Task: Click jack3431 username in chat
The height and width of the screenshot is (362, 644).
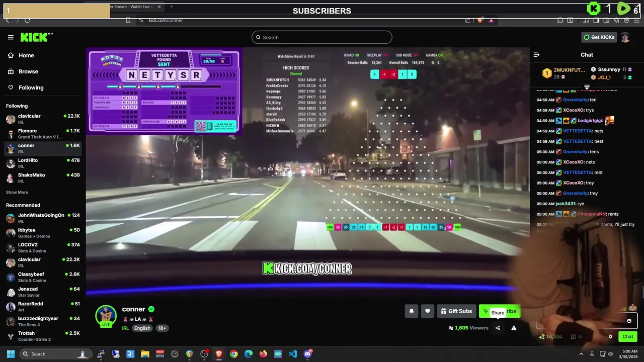Action: point(566,204)
